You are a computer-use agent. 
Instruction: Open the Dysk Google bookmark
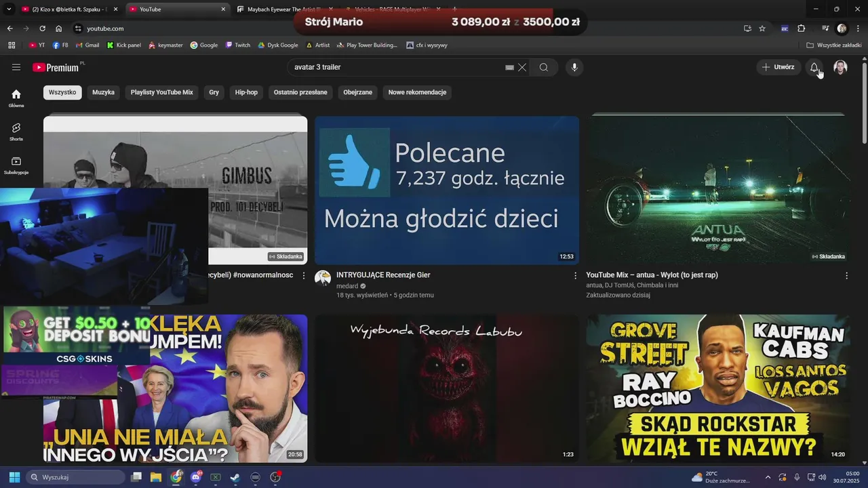click(x=277, y=45)
